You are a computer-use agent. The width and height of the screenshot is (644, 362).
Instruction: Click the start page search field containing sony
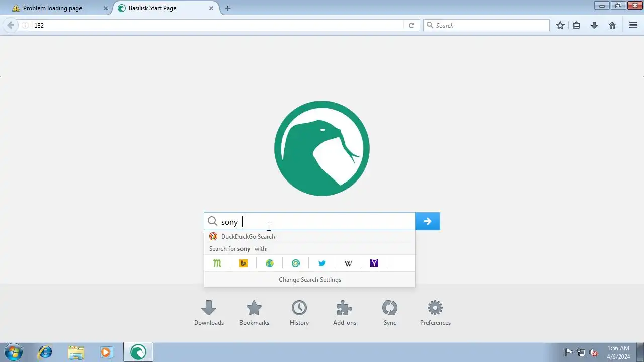click(x=309, y=221)
